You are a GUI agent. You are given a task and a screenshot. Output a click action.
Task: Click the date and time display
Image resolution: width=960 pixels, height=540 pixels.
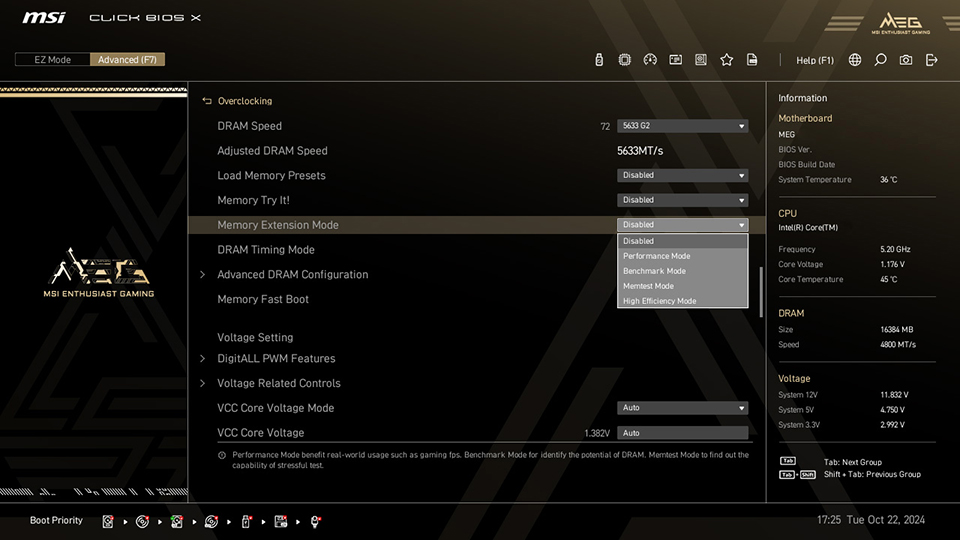(871, 520)
